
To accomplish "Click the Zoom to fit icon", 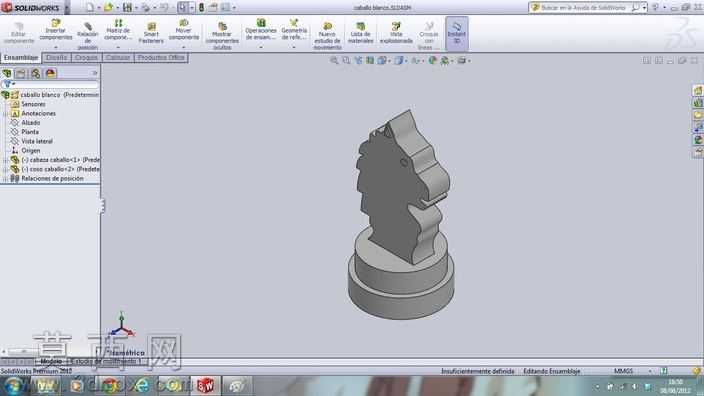I will point(334,61).
